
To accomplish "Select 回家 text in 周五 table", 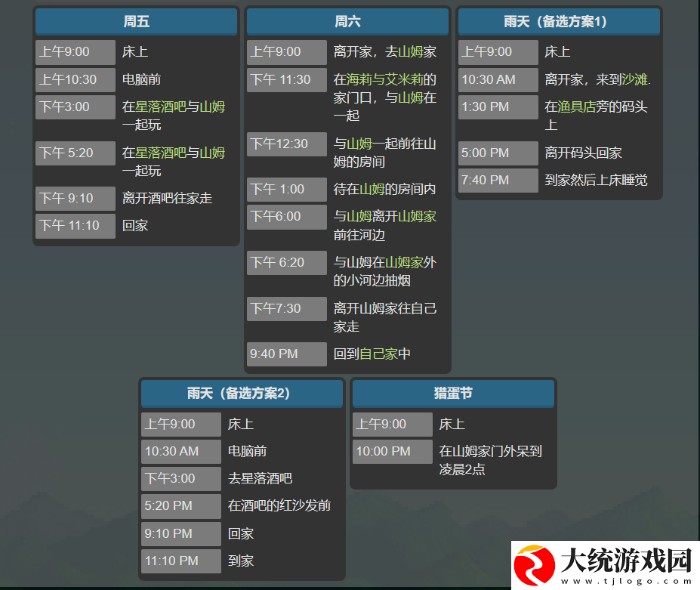I will click(135, 226).
